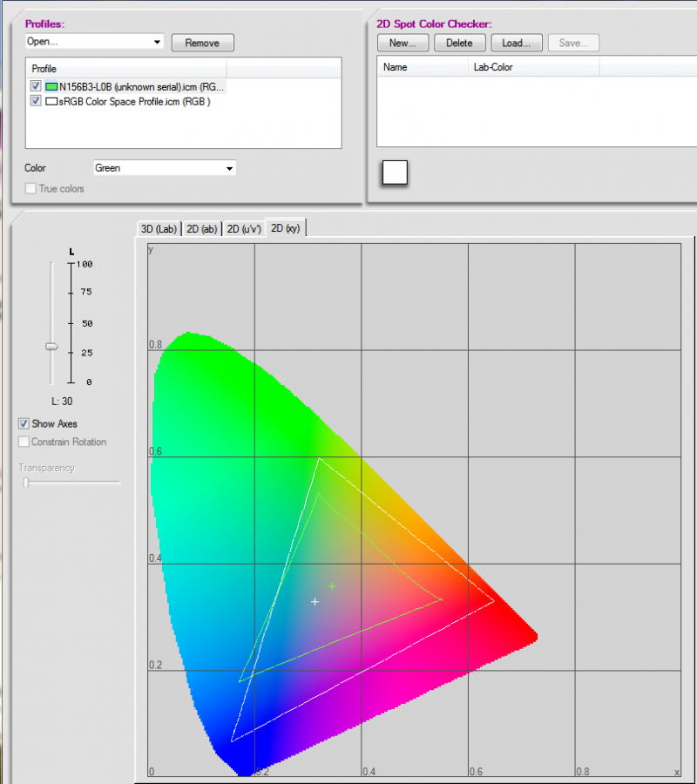Tick the Constrain Rotation checkbox

pos(24,442)
